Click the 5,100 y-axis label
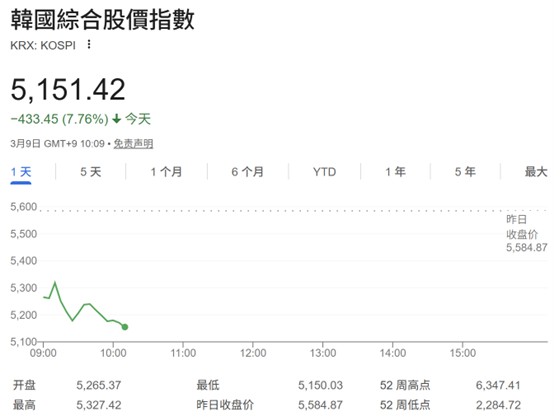 pyautogui.click(x=24, y=342)
